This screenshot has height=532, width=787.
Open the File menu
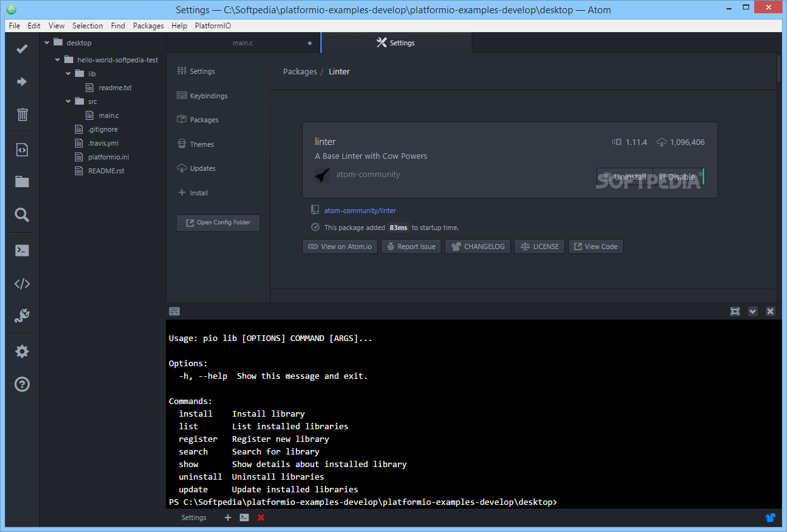tap(15, 26)
